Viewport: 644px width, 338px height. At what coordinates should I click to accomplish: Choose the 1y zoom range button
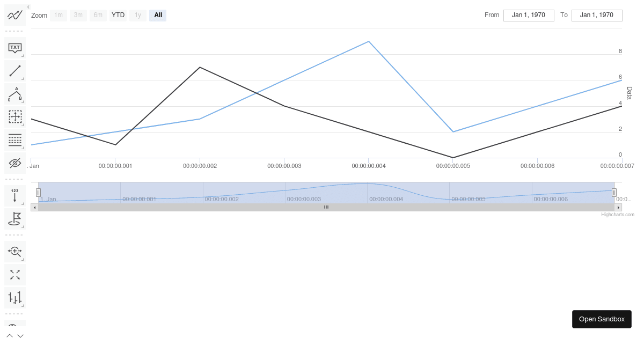click(x=138, y=15)
